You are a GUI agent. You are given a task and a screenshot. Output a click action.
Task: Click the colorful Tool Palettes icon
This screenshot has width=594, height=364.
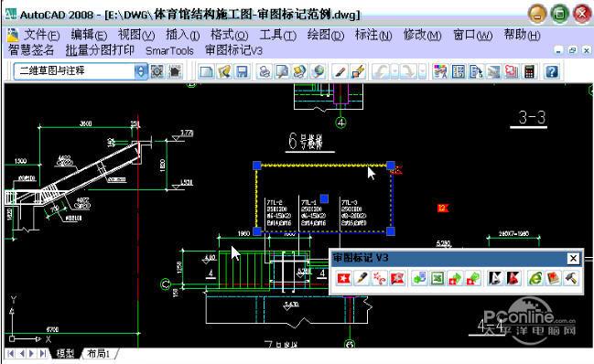point(440,71)
